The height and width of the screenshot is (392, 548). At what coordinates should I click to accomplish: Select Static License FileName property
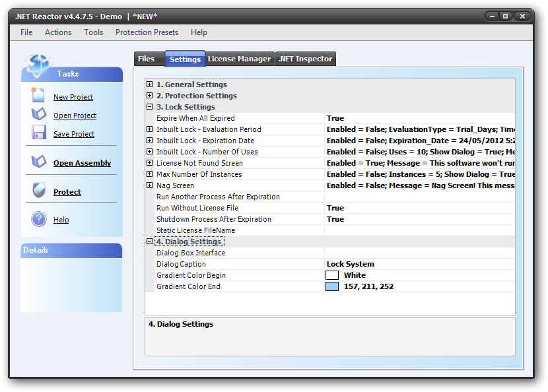click(x=195, y=230)
